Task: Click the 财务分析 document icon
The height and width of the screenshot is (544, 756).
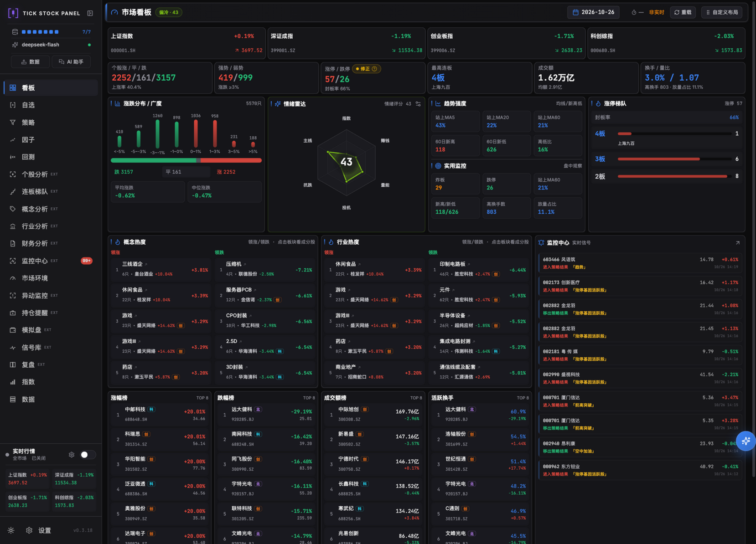Action: point(13,243)
